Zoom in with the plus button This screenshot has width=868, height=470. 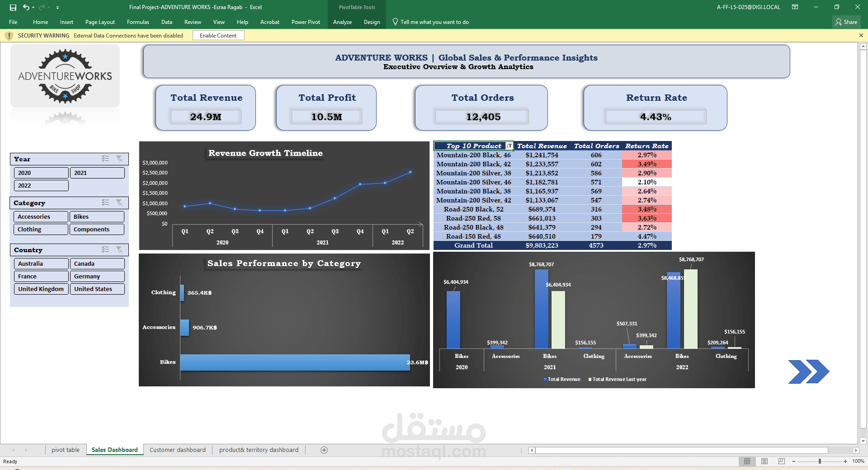845,461
